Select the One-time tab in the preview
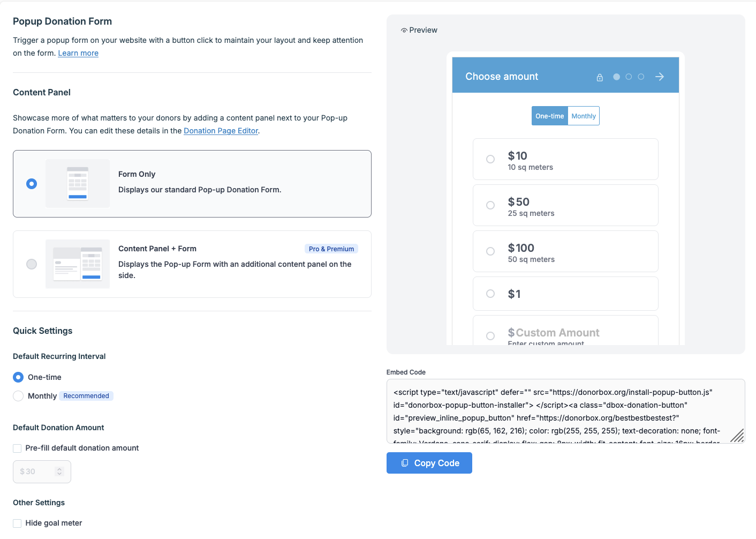 [549, 116]
